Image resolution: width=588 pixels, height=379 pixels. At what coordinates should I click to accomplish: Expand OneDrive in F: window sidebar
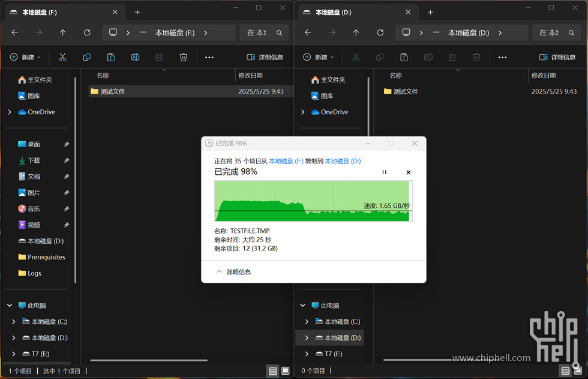tap(10, 112)
